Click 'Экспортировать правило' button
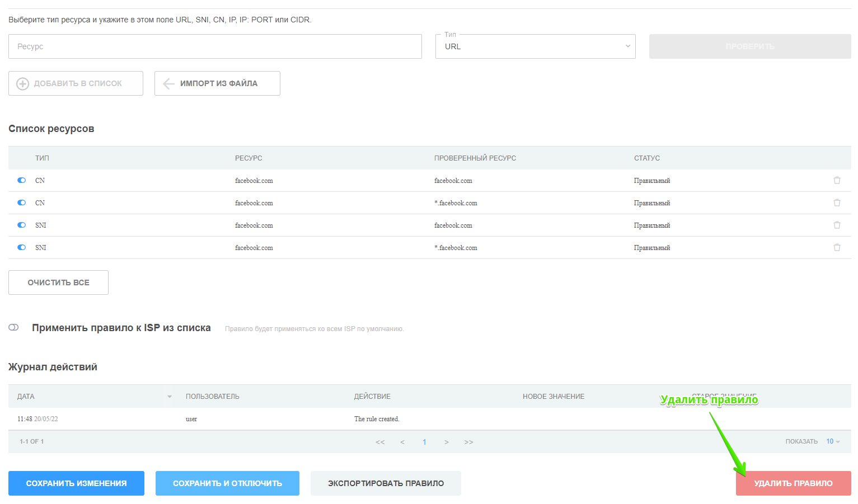The image size is (858, 504). (x=386, y=483)
